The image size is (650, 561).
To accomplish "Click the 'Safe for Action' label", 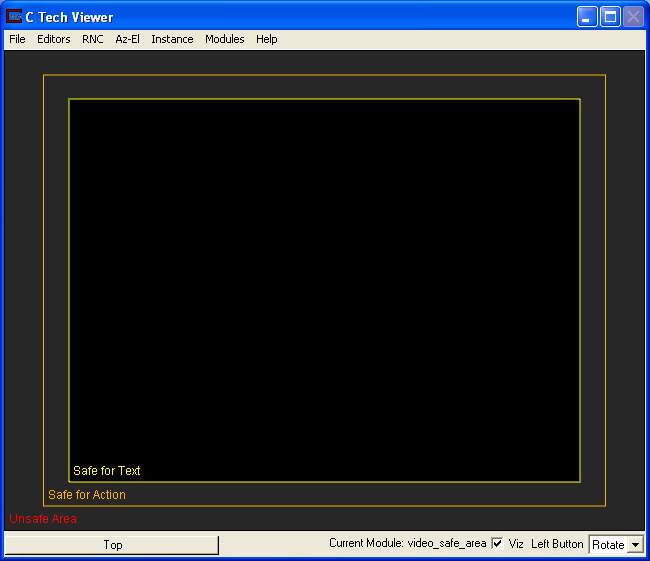I will 87,495.
